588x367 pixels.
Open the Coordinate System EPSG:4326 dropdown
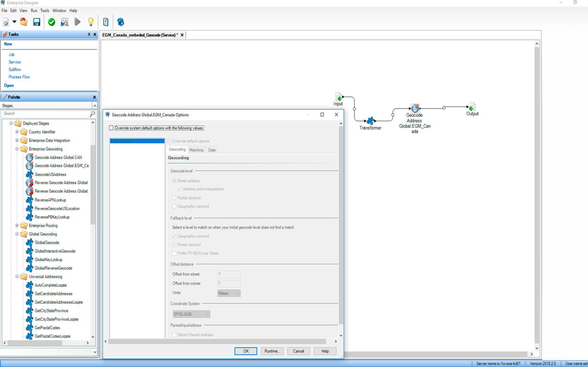[x=191, y=314]
